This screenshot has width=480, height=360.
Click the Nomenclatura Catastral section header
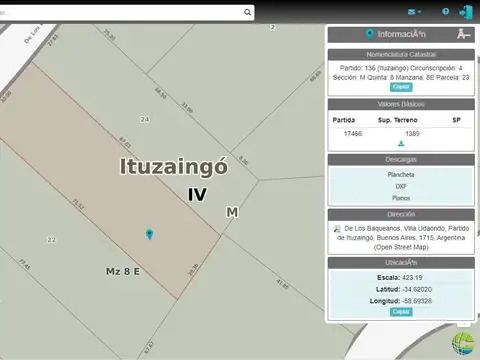pyautogui.click(x=401, y=54)
